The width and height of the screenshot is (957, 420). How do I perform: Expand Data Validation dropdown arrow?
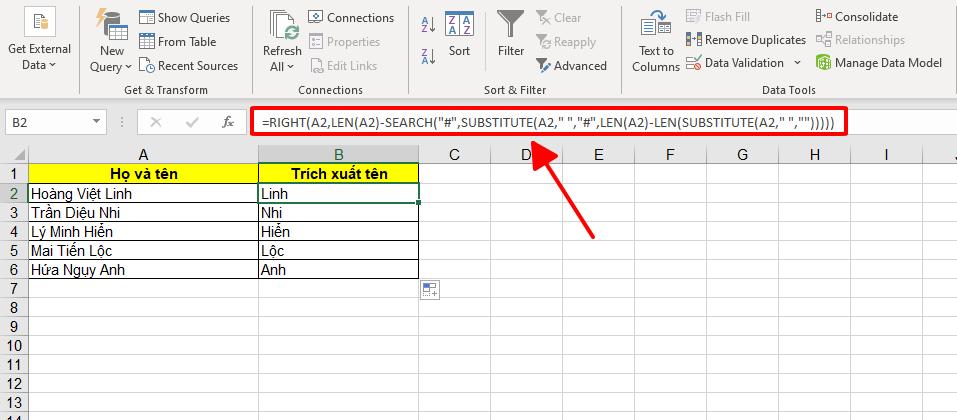pyautogui.click(x=797, y=62)
